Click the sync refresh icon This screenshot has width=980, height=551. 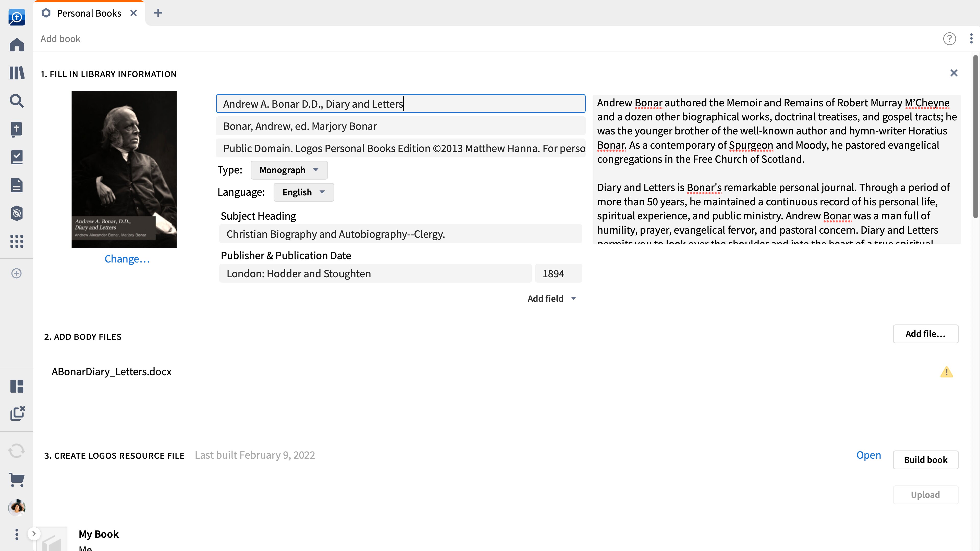pyautogui.click(x=17, y=451)
